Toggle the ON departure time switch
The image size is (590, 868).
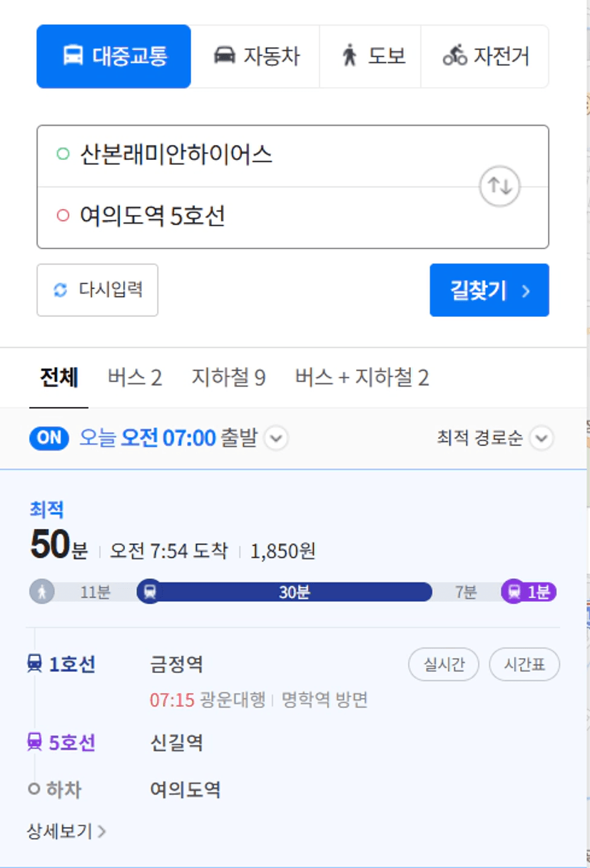(x=49, y=438)
